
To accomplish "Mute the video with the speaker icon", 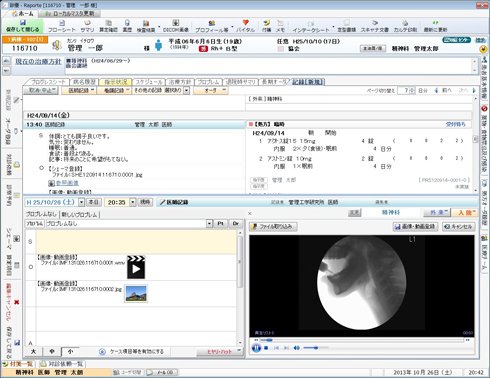I will pos(296,348).
